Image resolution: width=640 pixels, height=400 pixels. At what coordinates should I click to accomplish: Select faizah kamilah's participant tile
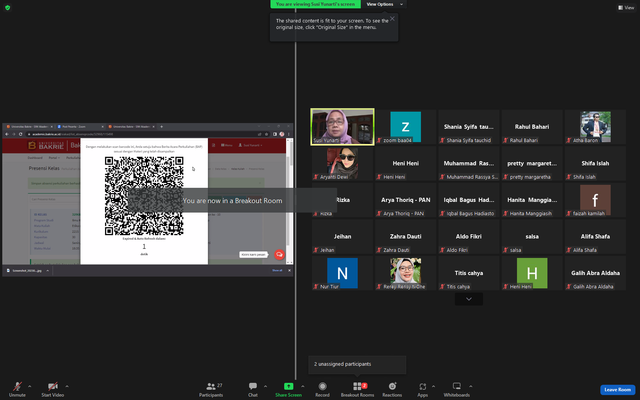(x=595, y=200)
